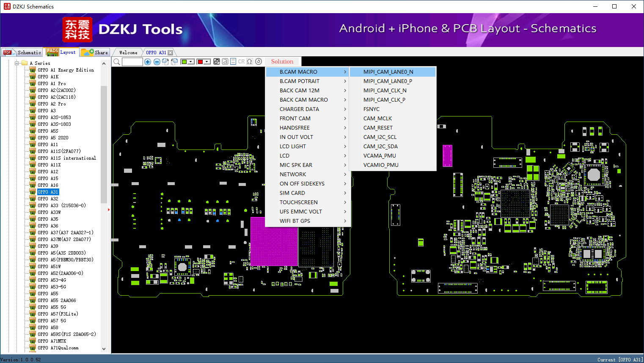Choose CAM_MCLK from the submenu
Viewport: 644px width, 363px height.
393,119
